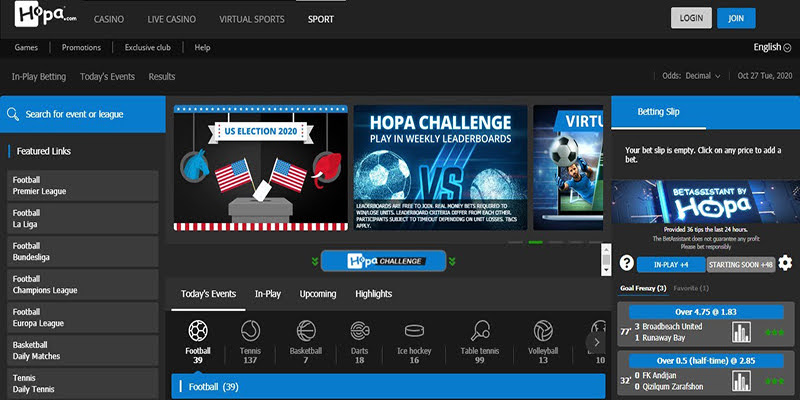This screenshot has width=800, height=400.
Task: Click the search magnifier icon
Action: (13, 114)
